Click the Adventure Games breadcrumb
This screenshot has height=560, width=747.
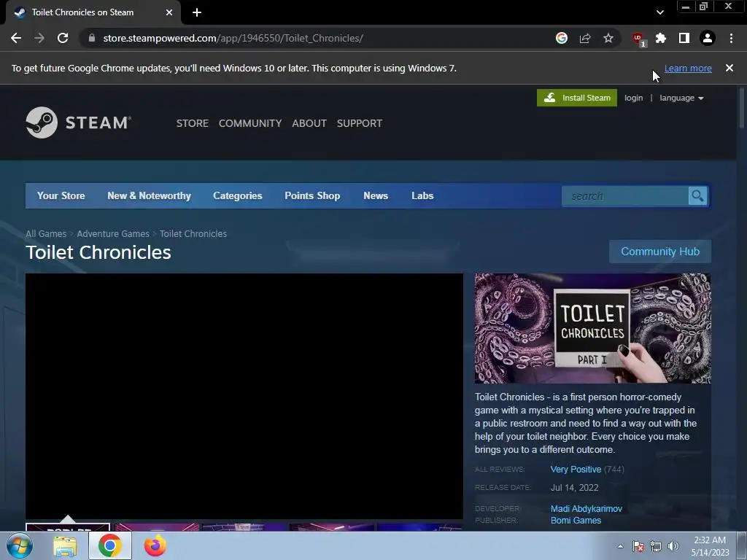[113, 234]
